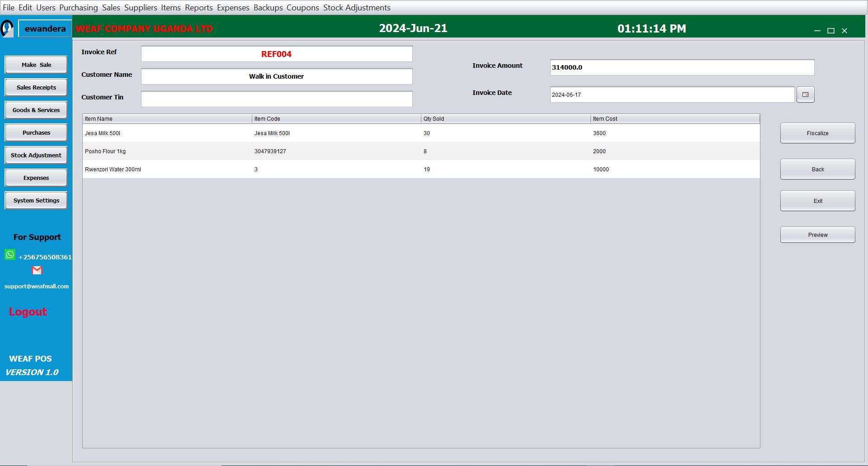This screenshot has height=466, width=868.
Task: Open the Purchasing menu
Action: point(78,8)
